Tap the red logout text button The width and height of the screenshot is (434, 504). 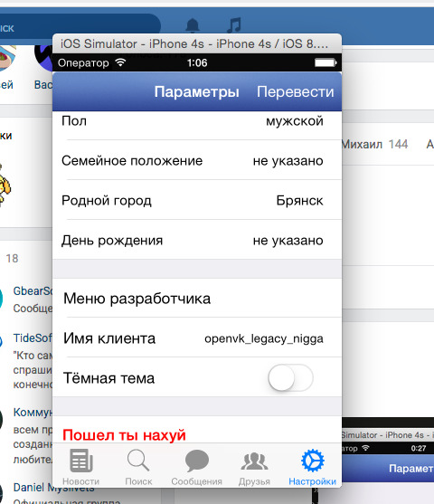pos(124,435)
